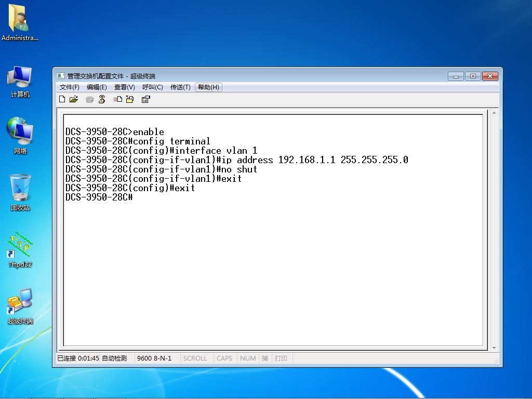
Task: Open the 帮助(H) menu
Action: [208, 87]
